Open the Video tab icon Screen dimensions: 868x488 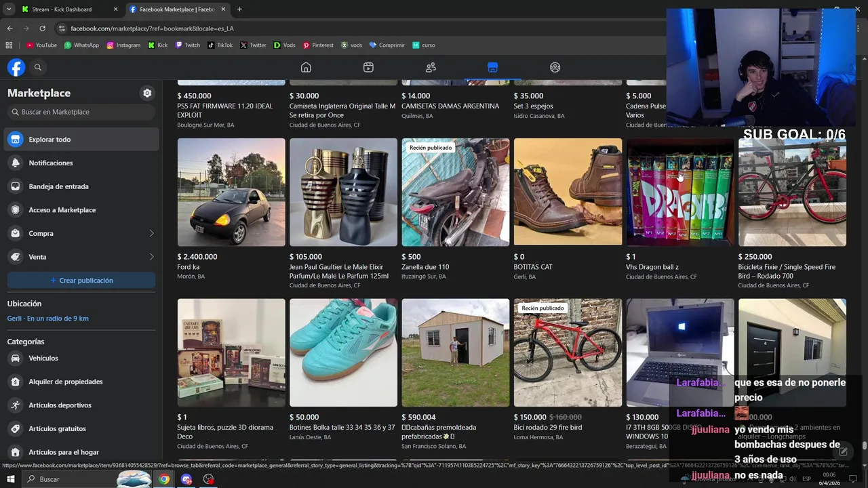click(368, 67)
